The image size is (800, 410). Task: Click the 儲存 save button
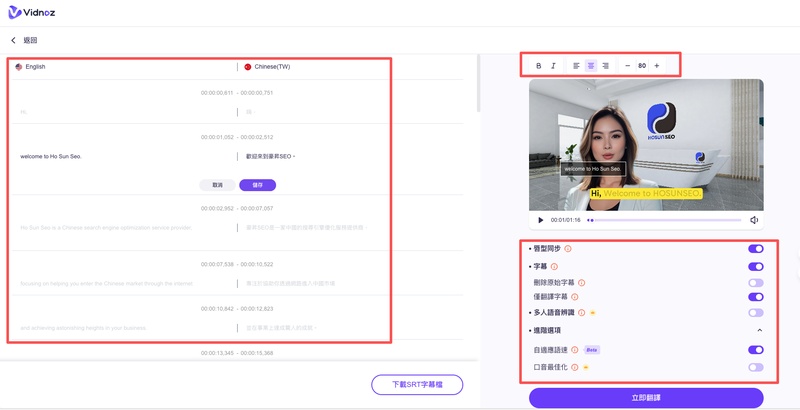(258, 185)
